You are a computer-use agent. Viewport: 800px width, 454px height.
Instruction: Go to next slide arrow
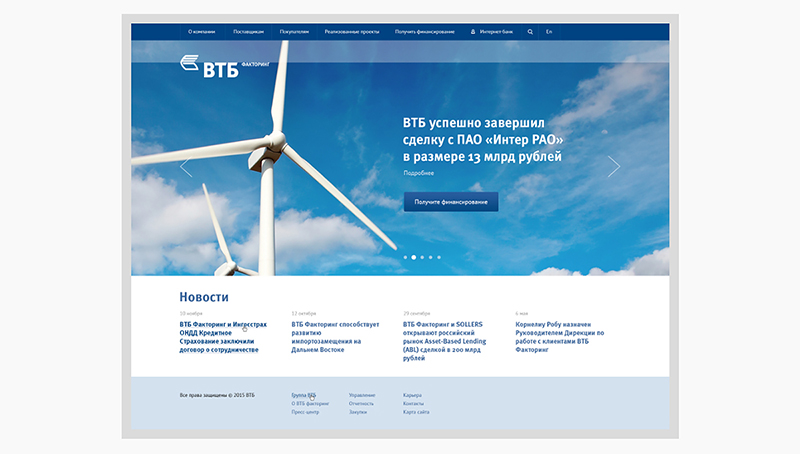tap(614, 166)
